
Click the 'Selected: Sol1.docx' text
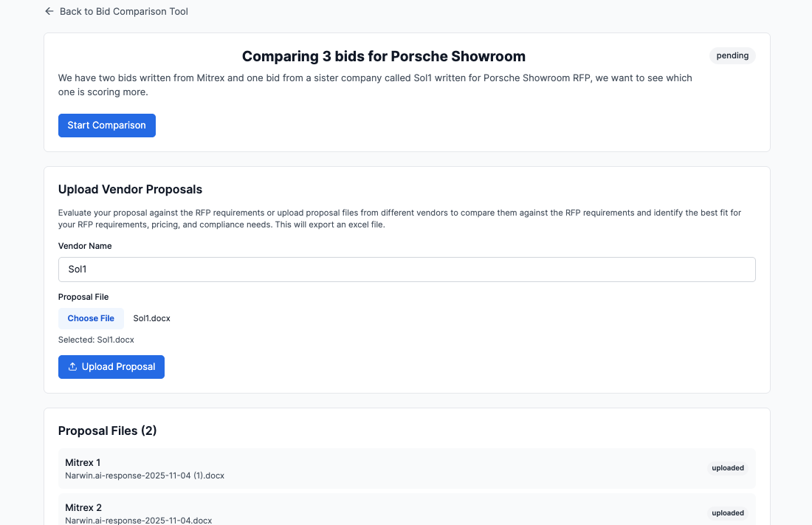tap(96, 340)
